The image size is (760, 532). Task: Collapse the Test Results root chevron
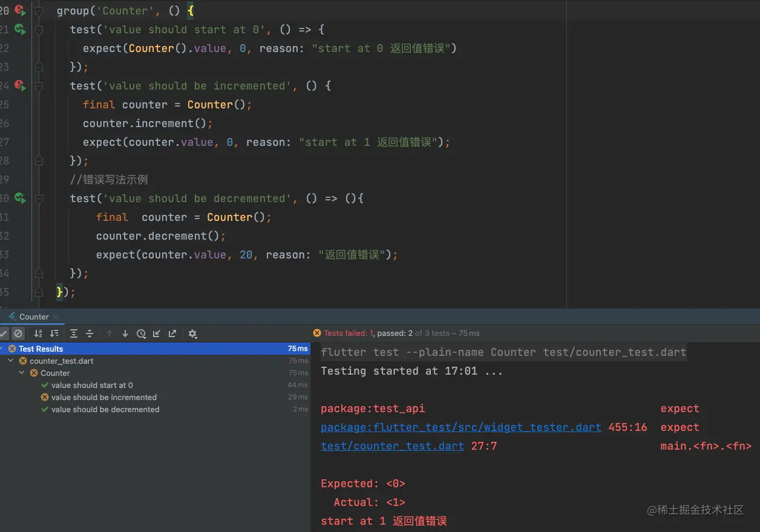(2, 349)
